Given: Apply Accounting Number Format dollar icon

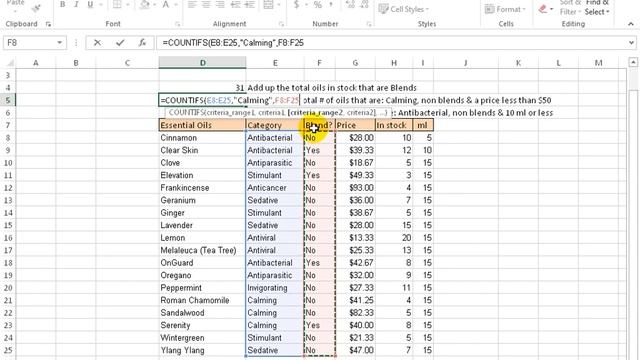Looking at the screenshot, I should point(296,4).
